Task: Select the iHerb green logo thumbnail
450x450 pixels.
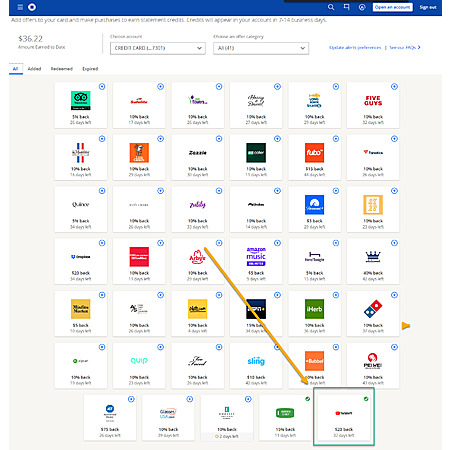Action: click(314, 309)
